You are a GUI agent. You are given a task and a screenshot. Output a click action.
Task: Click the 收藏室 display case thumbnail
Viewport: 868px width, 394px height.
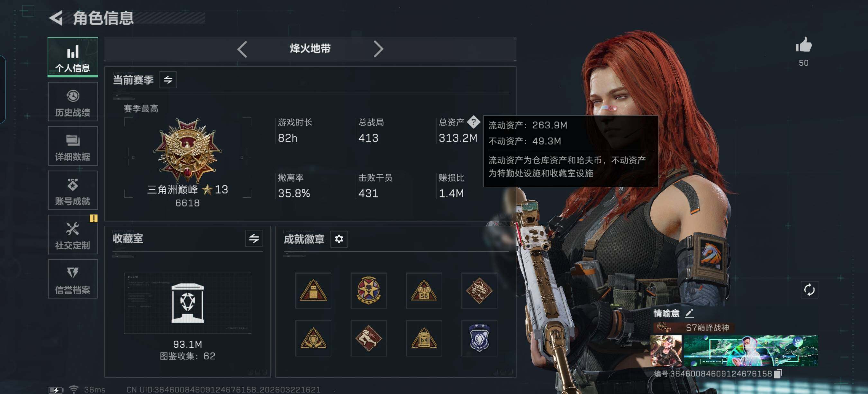click(188, 303)
